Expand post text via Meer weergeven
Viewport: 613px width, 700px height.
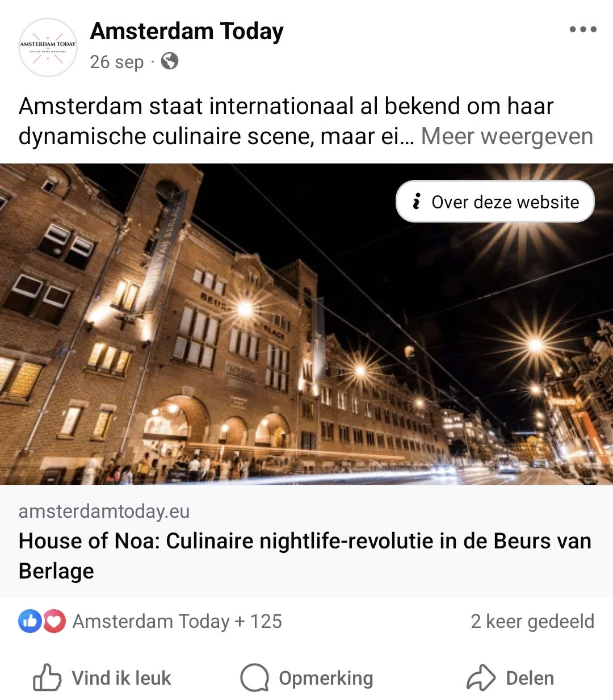(x=507, y=136)
